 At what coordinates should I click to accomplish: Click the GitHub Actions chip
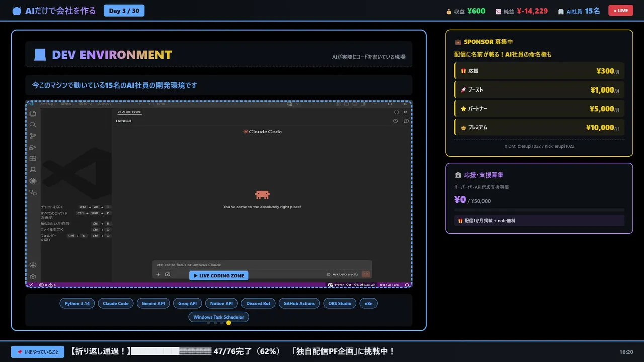299,303
